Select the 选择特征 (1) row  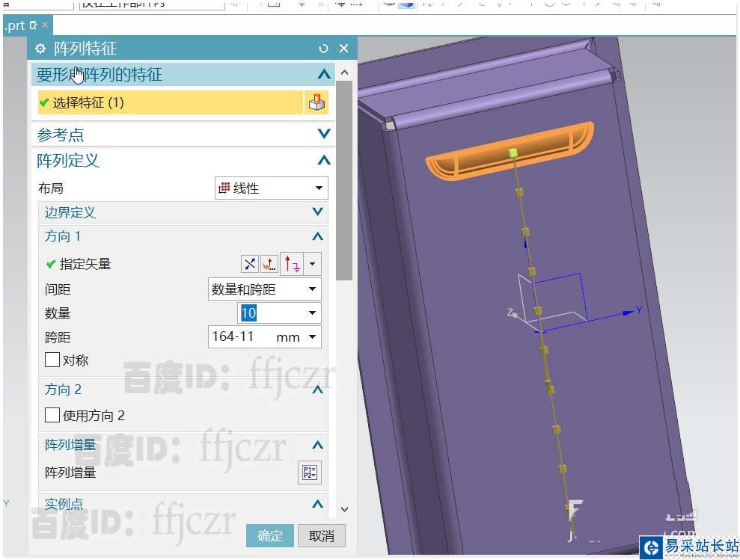(171, 102)
